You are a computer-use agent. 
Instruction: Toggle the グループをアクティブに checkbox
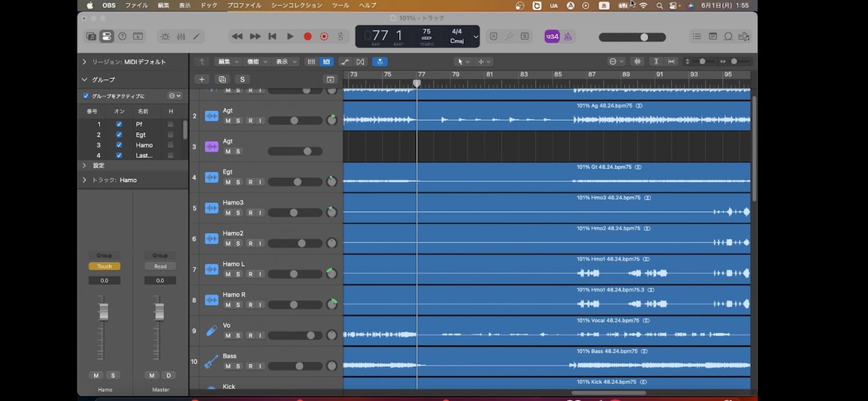click(x=86, y=96)
